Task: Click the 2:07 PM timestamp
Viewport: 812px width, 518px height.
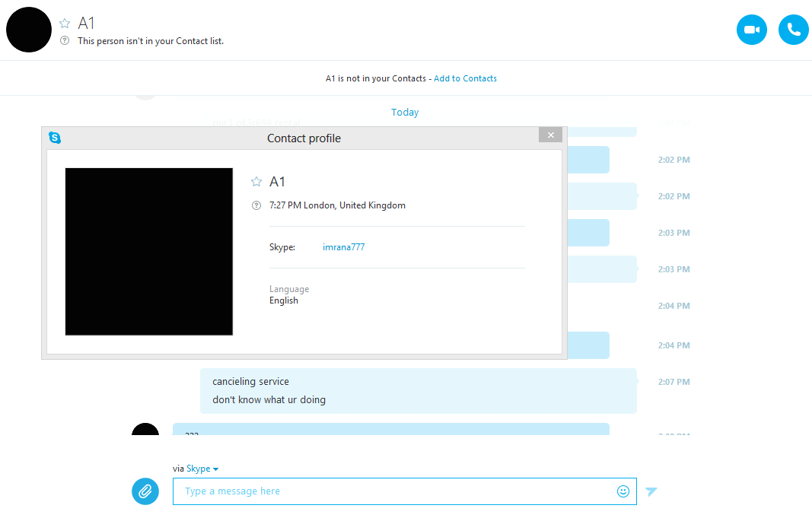Action: (673, 382)
